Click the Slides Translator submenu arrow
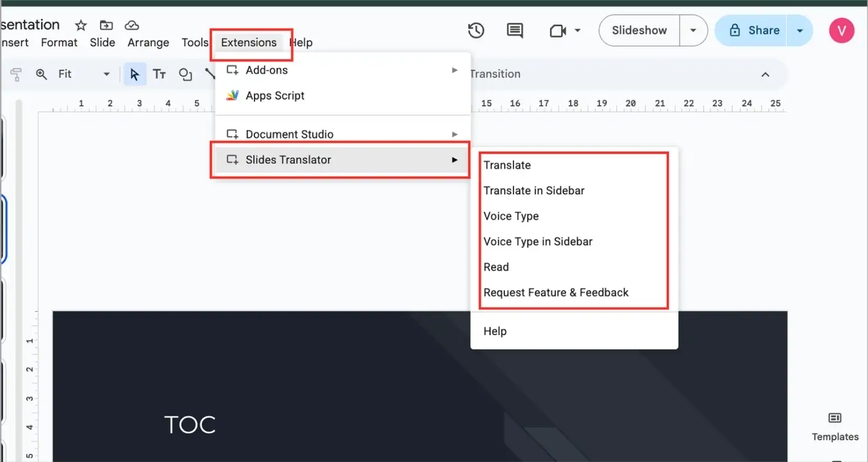The height and width of the screenshot is (462, 868). (454, 160)
